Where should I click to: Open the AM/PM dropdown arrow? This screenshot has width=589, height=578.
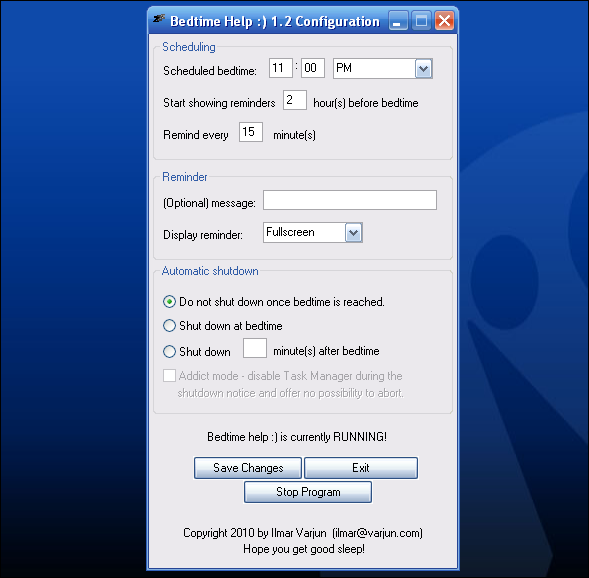coord(424,68)
